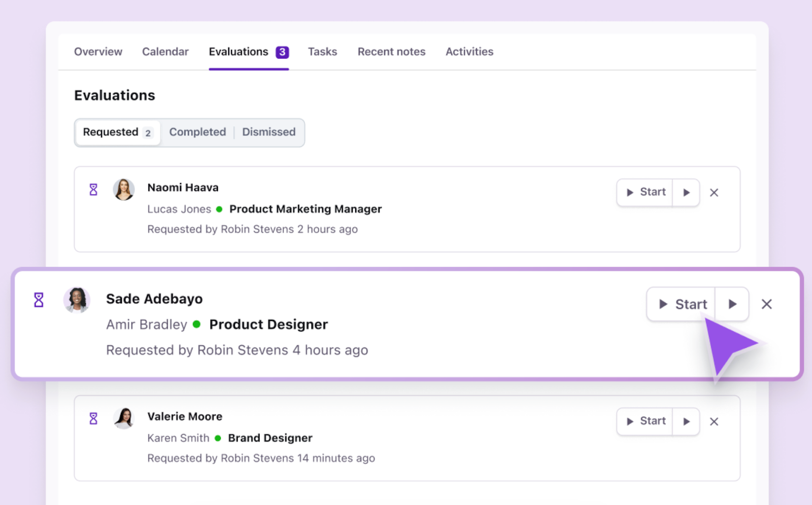Start the evaluation for Valerie Moore
The height and width of the screenshot is (505, 812).
(645, 422)
